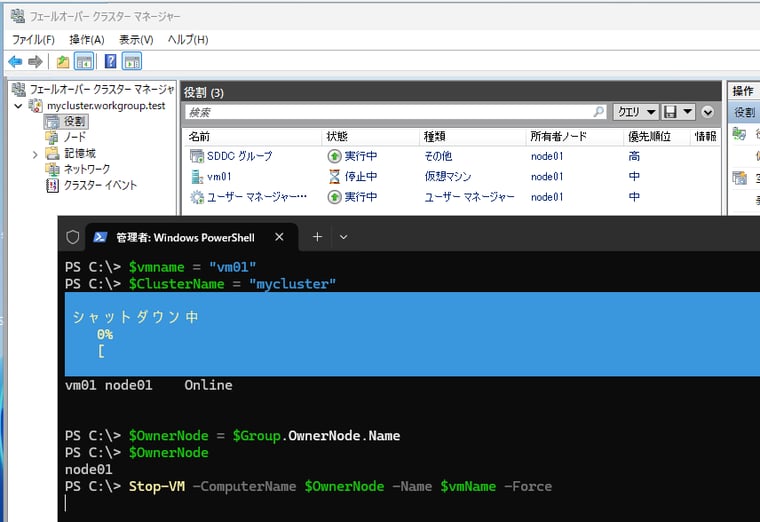Click the magnifier search icon
760x522 pixels.
point(599,112)
